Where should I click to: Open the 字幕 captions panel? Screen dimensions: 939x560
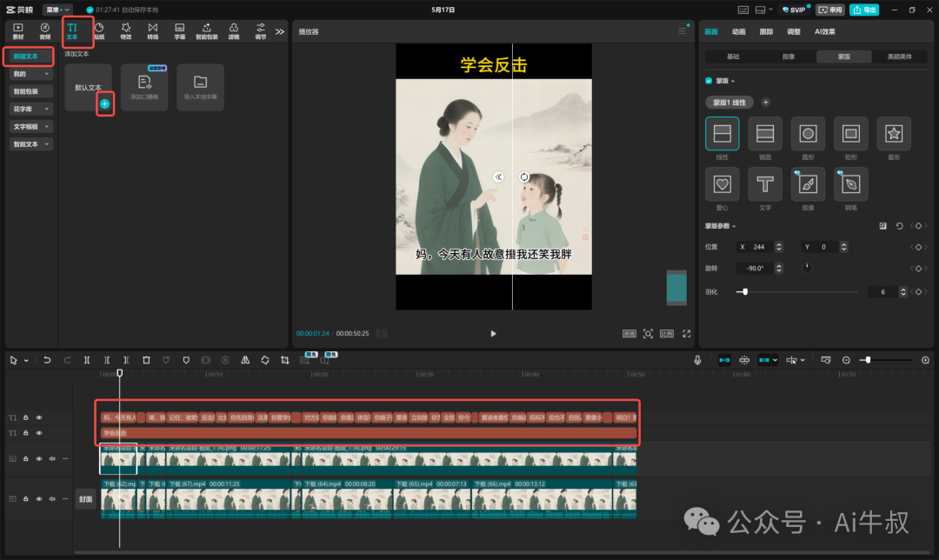(x=180, y=31)
